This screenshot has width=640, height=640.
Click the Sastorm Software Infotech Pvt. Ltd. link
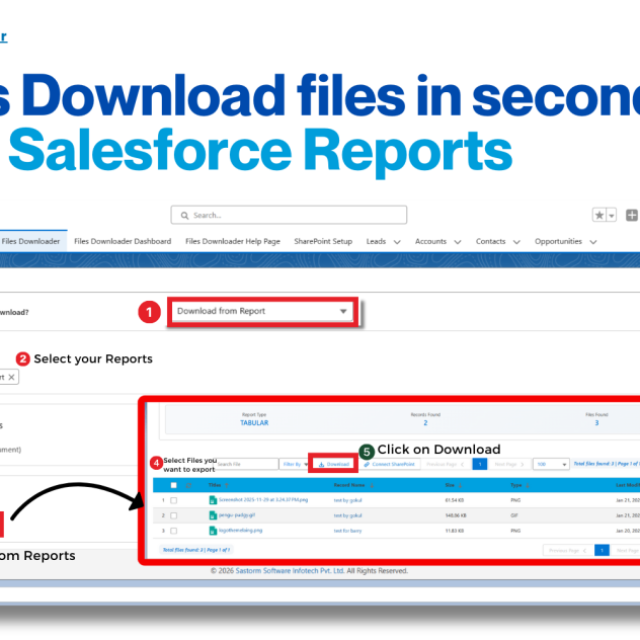point(290,571)
